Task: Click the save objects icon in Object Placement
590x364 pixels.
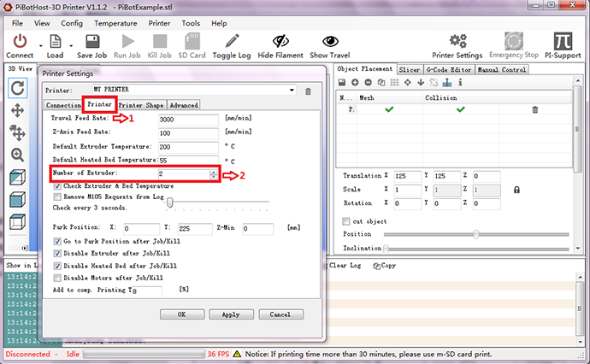Action: [x=342, y=82]
